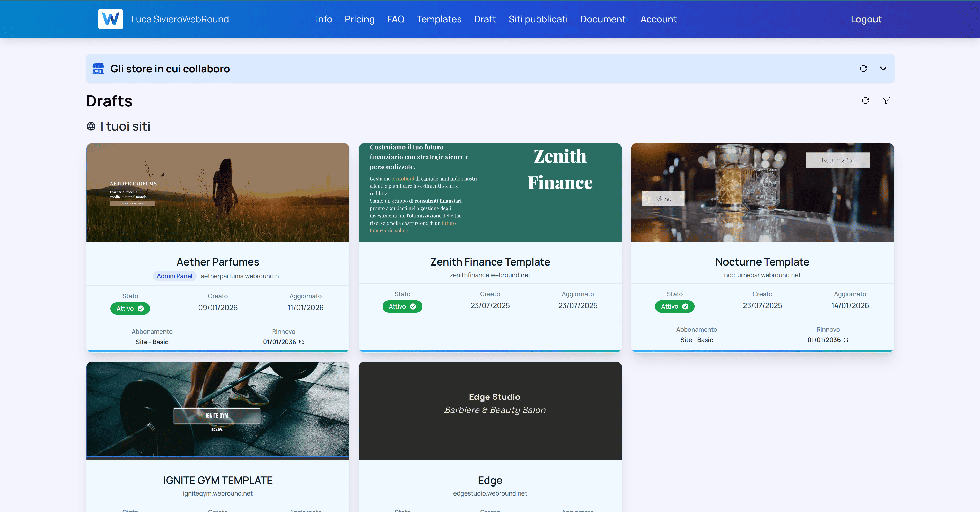Click the WebRound W logo icon
This screenshot has height=512, width=980.
pos(110,19)
